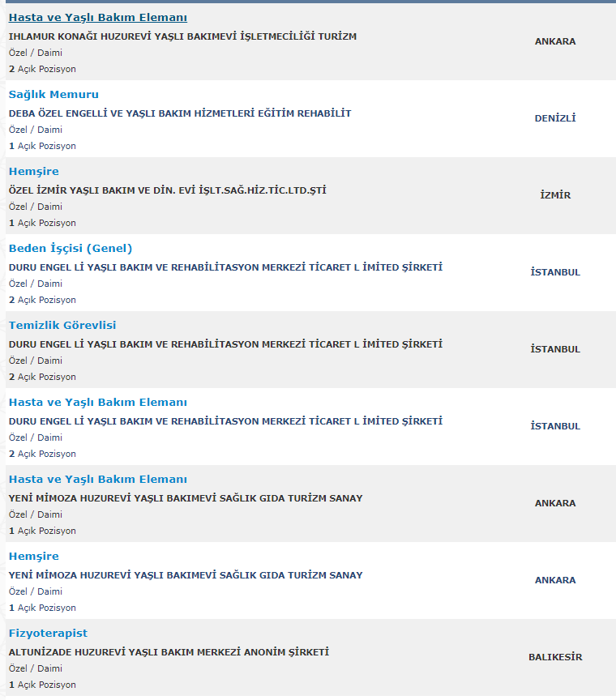Open the Beden İşçisi (Genel) listing
Screen dimensions: 616x700
71,249
